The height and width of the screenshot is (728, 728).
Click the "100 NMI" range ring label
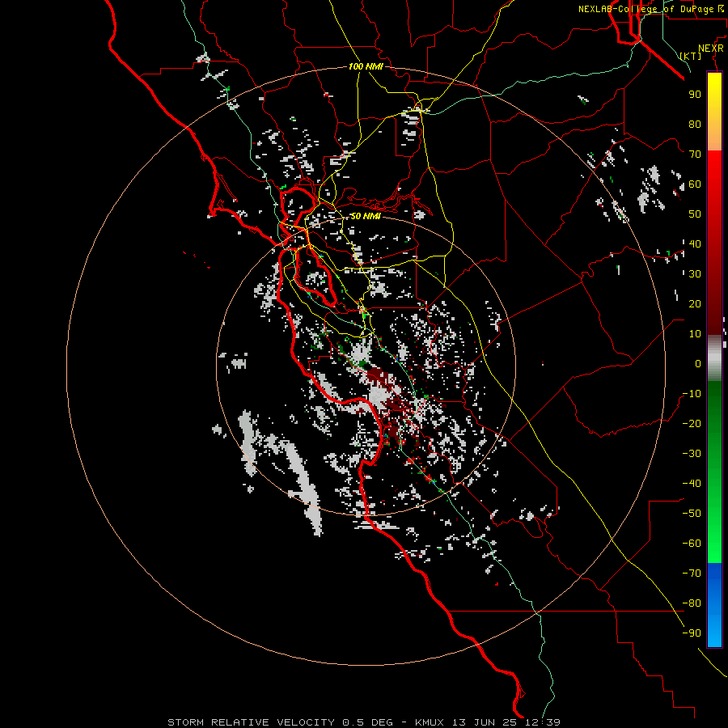(x=366, y=66)
